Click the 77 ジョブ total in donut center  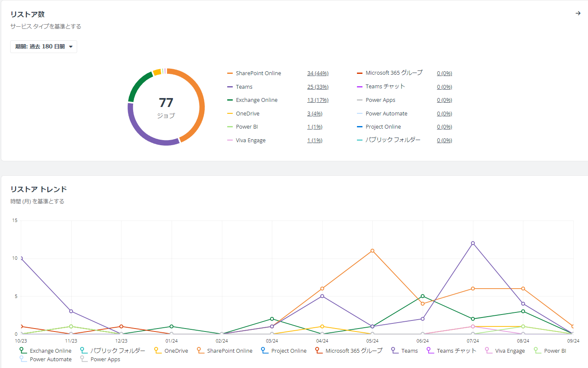coord(166,107)
